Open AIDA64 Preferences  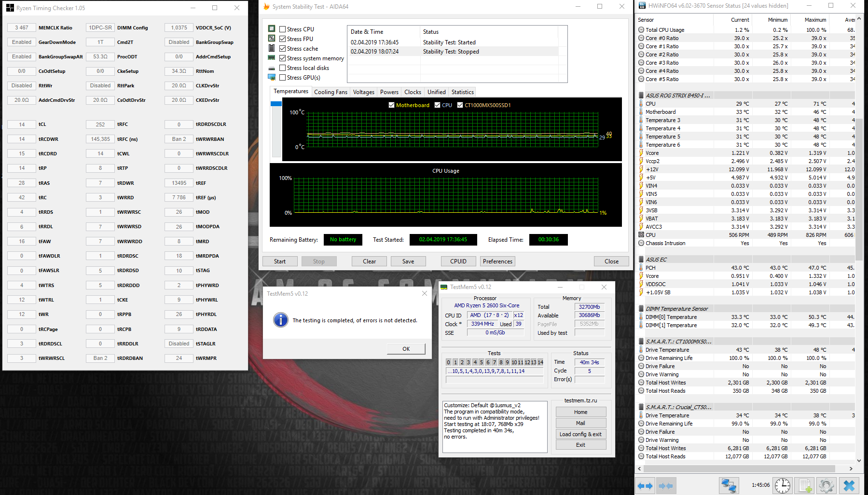tap(497, 261)
